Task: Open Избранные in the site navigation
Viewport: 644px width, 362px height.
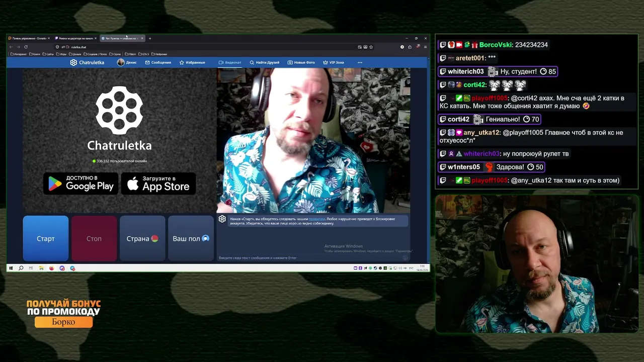Action: pyautogui.click(x=192, y=62)
